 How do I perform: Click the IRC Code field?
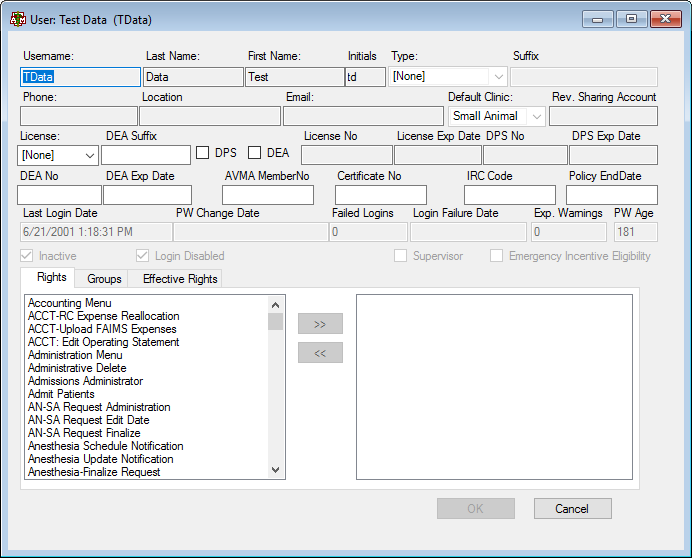[510, 195]
